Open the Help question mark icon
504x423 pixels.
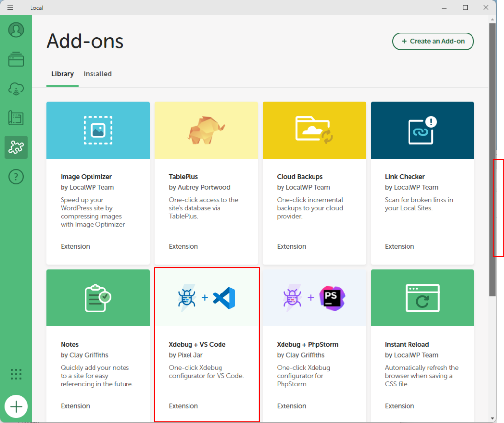[16, 176]
